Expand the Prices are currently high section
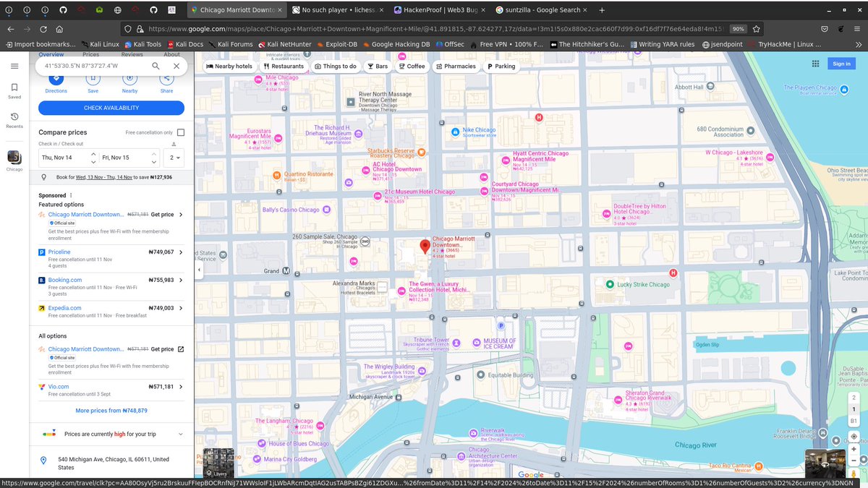Image resolution: width=868 pixels, height=488 pixels. [x=180, y=435]
